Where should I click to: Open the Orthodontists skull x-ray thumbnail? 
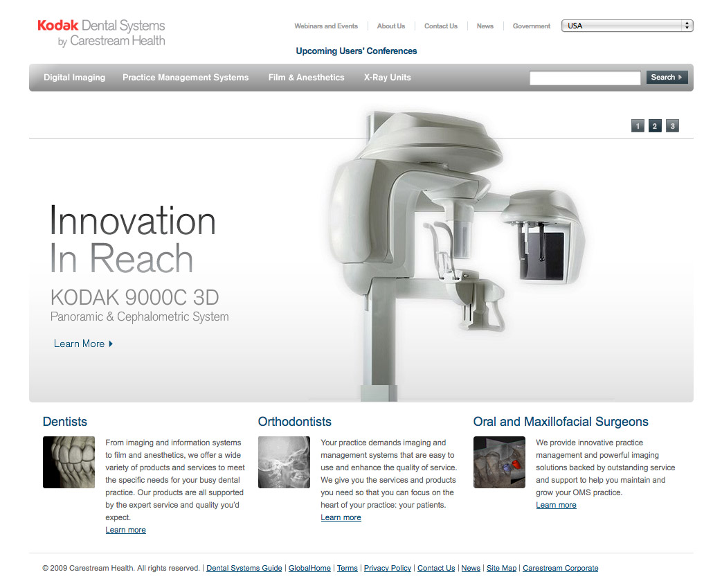click(284, 462)
